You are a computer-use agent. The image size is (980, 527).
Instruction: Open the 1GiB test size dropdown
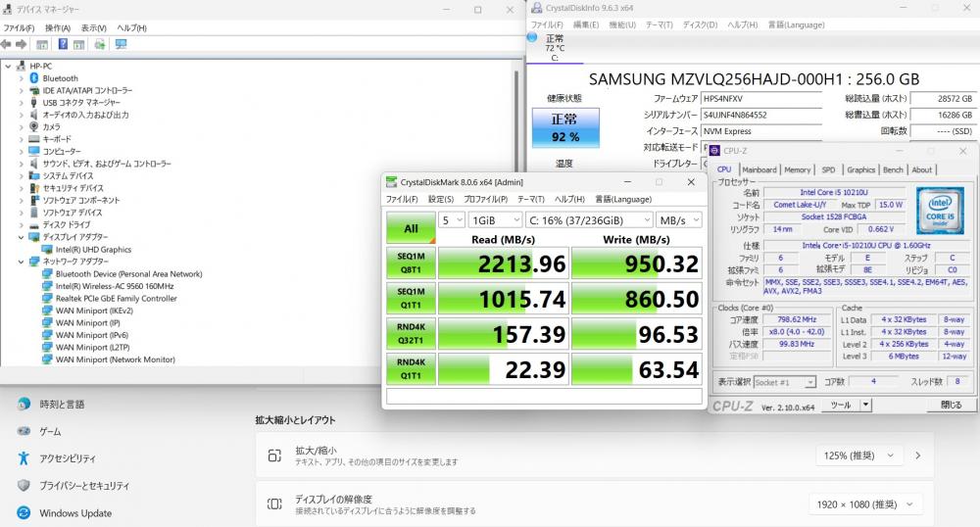click(x=496, y=220)
